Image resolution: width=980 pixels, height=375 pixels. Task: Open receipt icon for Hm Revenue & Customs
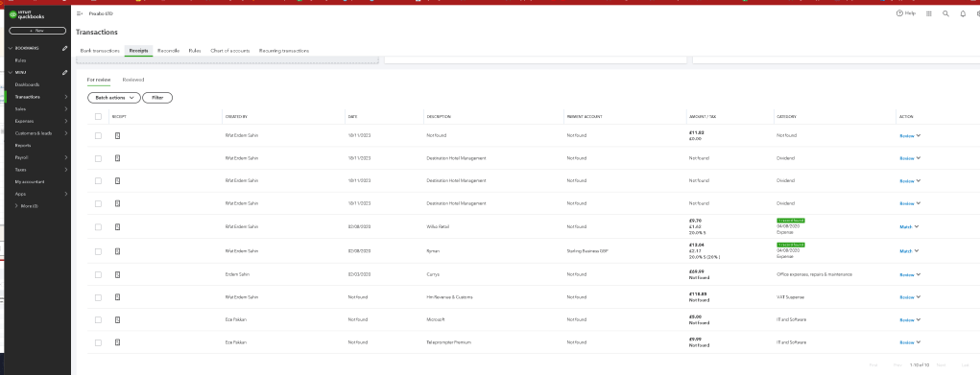click(x=117, y=297)
